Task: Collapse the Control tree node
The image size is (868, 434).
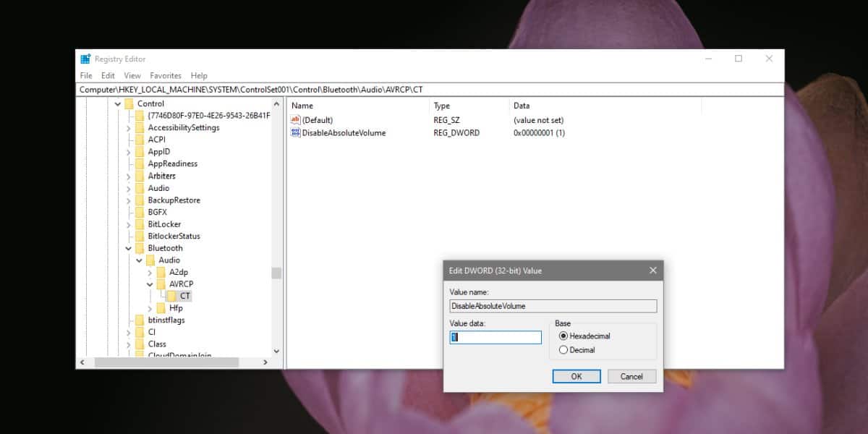Action: [118, 103]
